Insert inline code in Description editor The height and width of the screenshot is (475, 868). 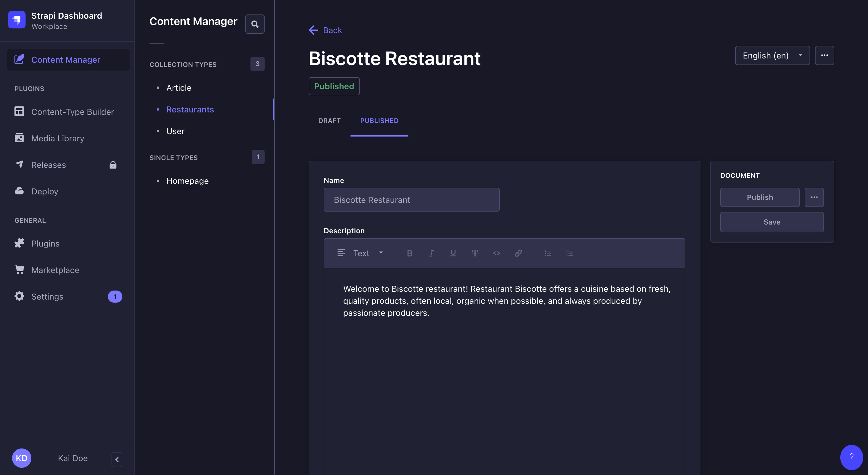coord(496,253)
